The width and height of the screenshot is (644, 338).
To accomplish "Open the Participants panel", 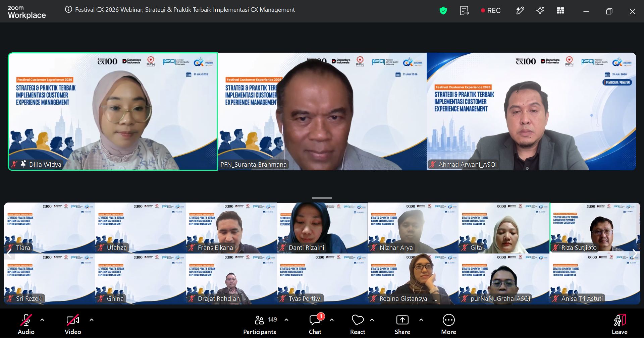I will (260, 324).
